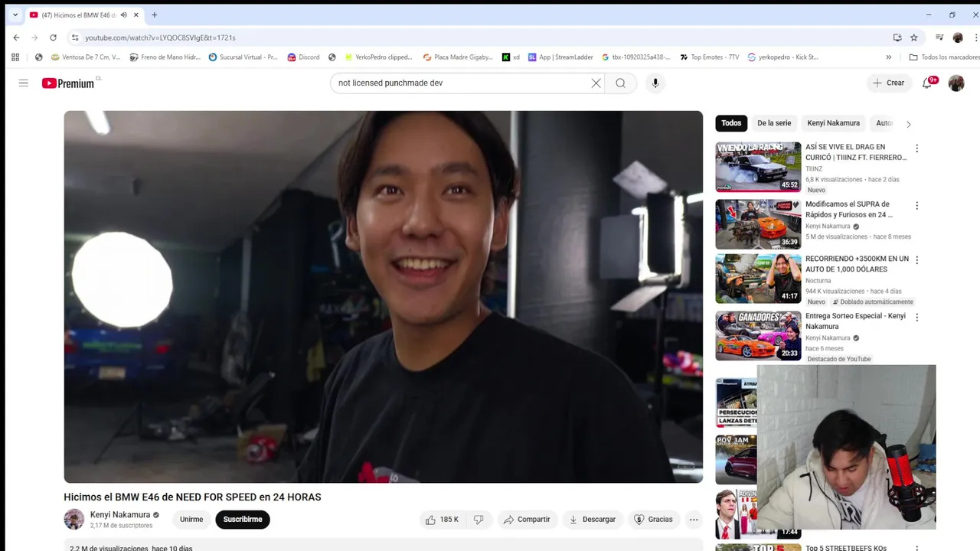Open options for ASÍ SE VIVE EL DRAG video
This screenshot has height=551, width=980.
916,148
